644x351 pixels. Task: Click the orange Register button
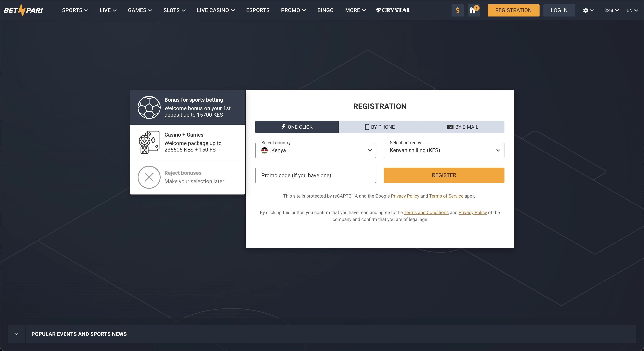tap(444, 175)
